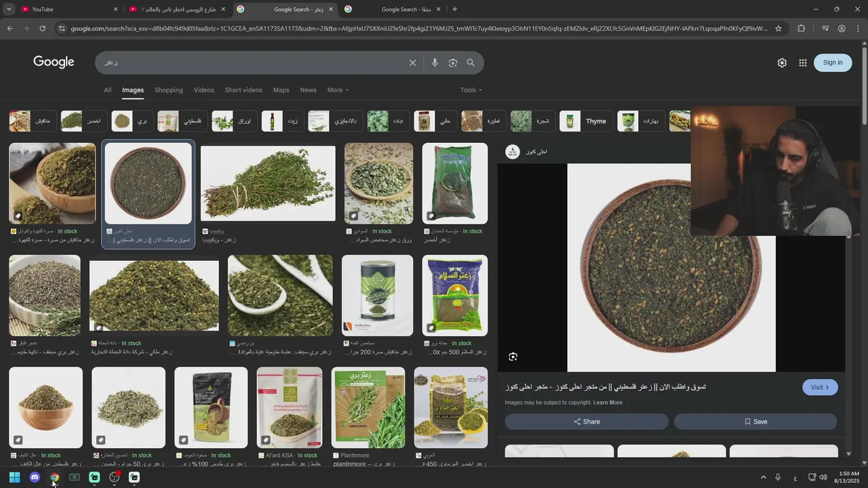868x488 pixels.
Task: Share the previewed image
Action: coord(587,422)
